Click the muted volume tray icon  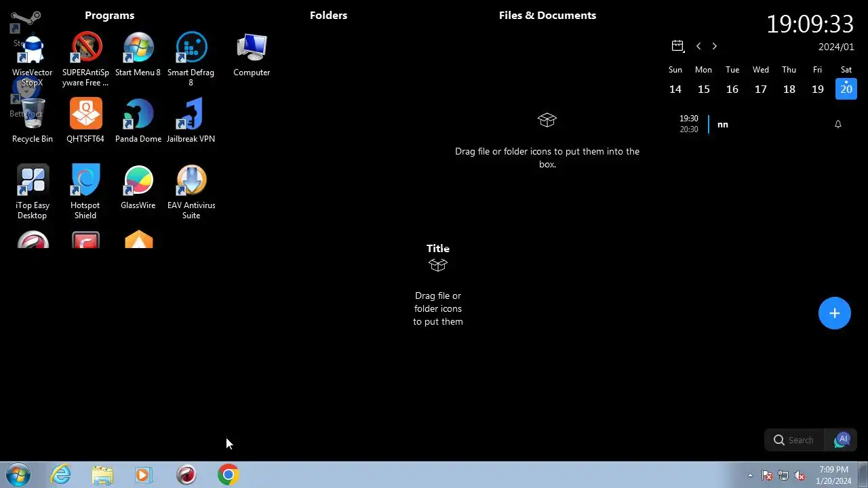tap(800, 475)
